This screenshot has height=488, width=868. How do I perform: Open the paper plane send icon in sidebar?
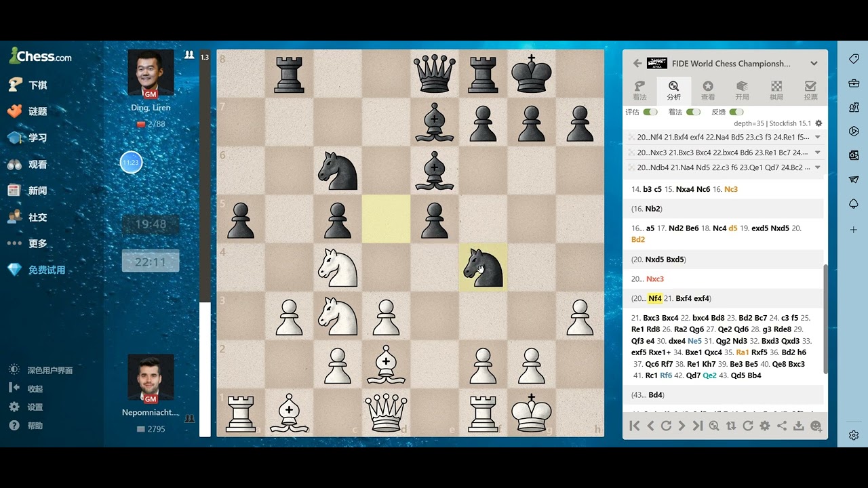pyautogui.click(x=854, y=180)
